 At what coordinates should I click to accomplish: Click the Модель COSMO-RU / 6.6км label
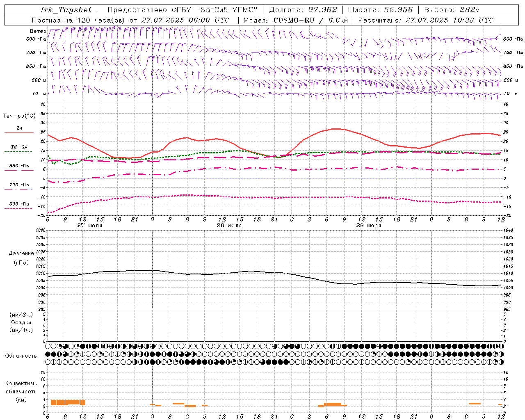coord(295,20)
